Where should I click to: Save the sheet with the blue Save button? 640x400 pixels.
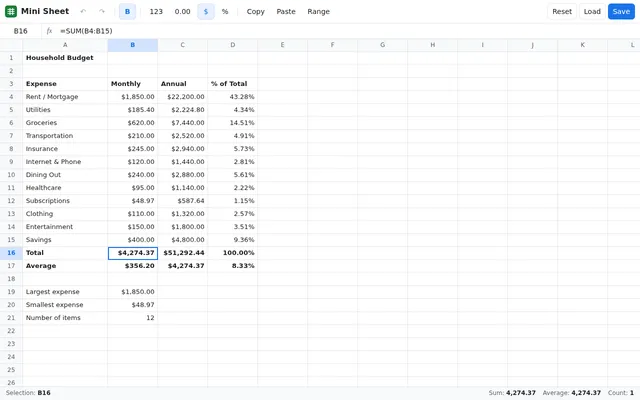[x=621, y=11]
